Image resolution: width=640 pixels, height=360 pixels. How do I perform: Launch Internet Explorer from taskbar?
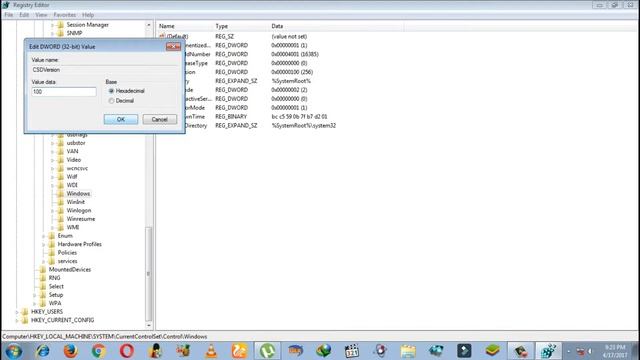[x=42, y=351]
